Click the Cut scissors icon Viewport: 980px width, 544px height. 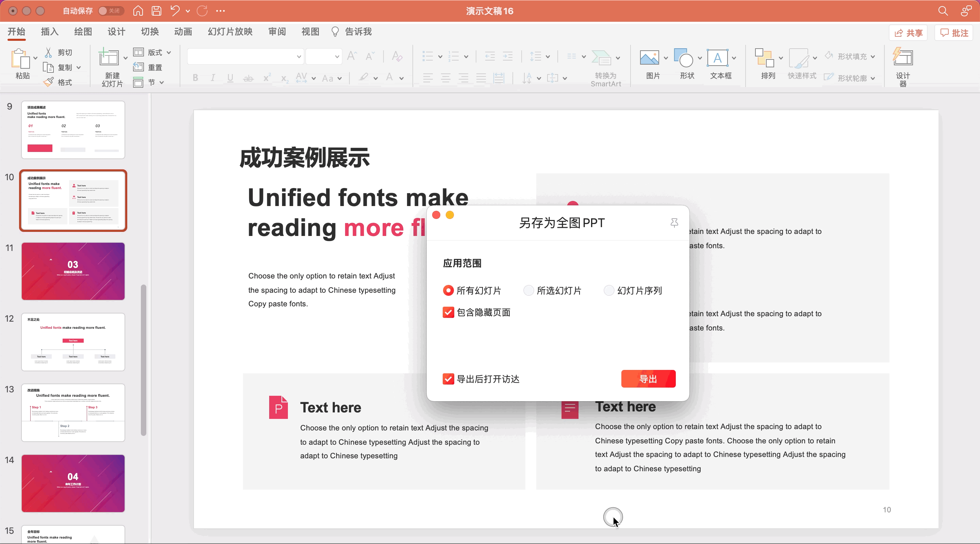pos(48,52)
